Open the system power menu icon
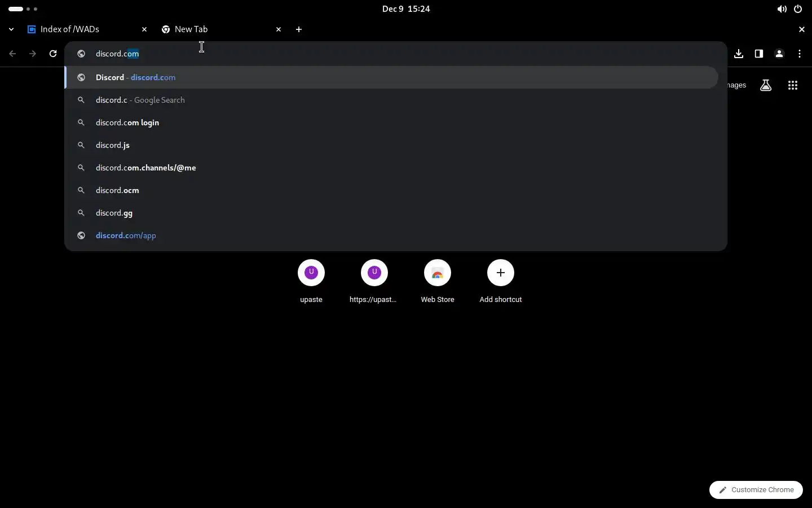 (799, 9)
